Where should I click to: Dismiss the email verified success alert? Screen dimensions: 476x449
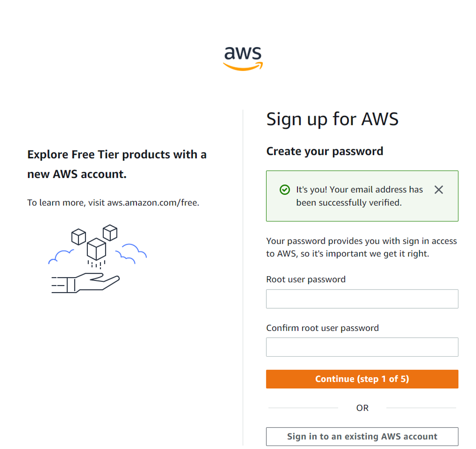click(438, 190)
